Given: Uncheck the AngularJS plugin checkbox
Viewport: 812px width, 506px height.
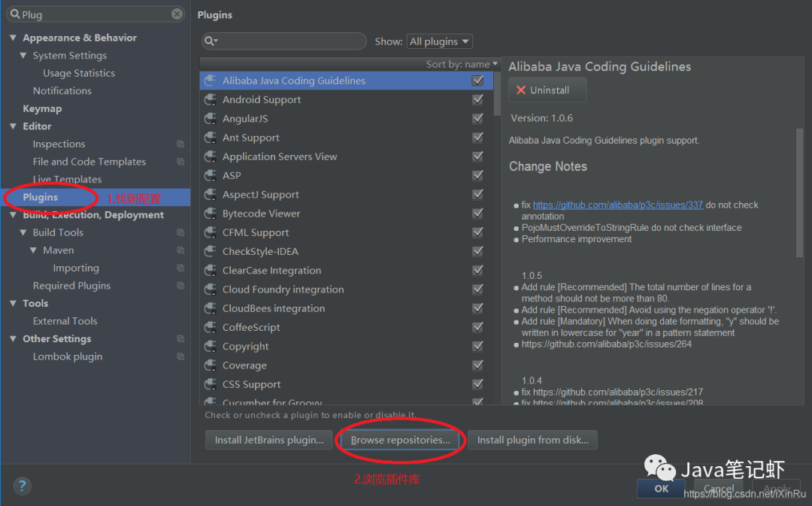Looking at the screenshot, I should [477, 119].
